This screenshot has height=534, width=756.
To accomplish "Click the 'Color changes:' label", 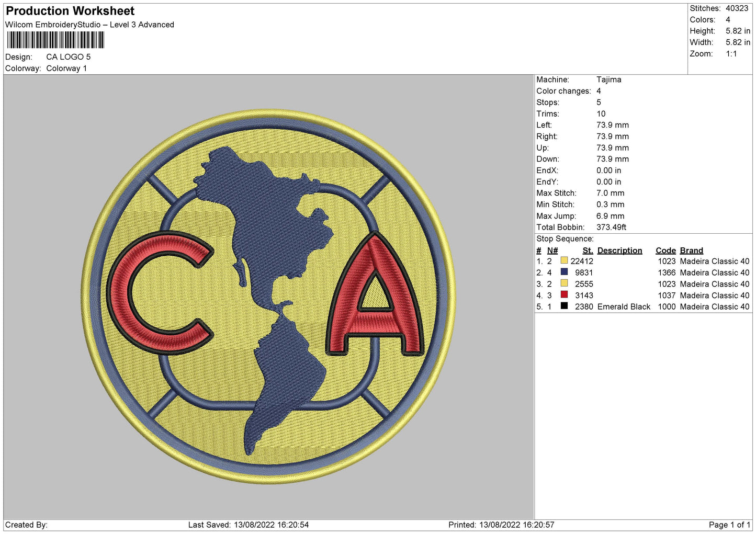I will point(563,91).
